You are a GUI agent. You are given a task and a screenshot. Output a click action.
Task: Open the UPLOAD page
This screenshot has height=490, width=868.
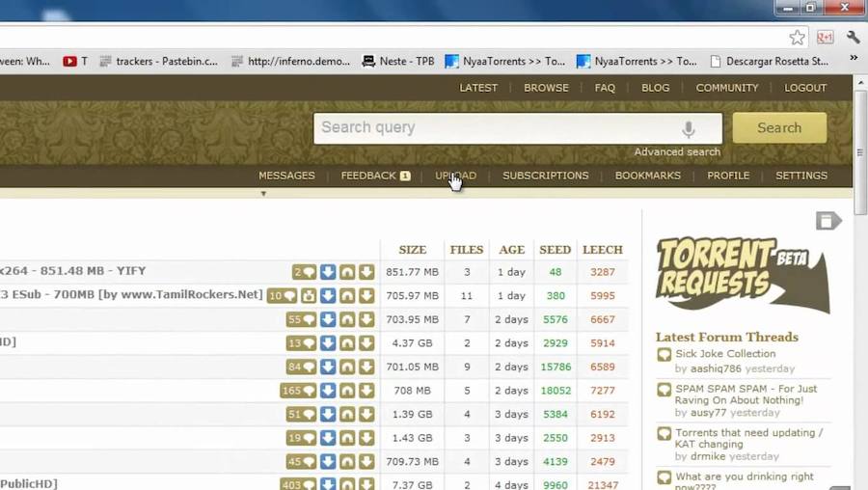click(x=455, y=176)
